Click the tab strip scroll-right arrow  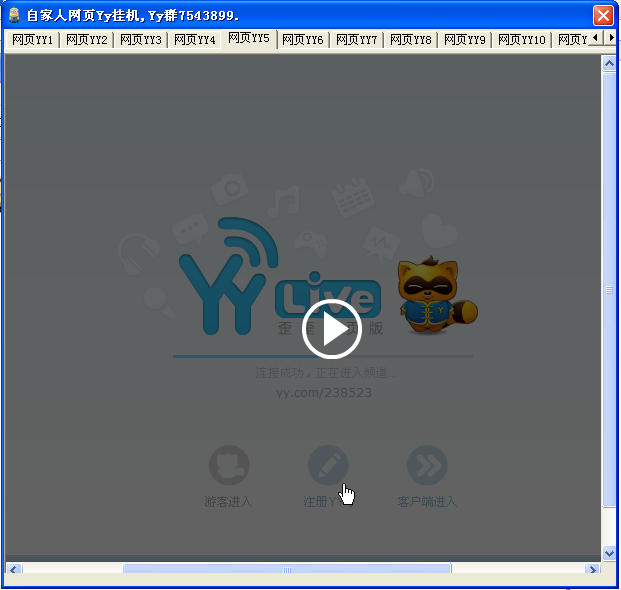pos(610,38)
